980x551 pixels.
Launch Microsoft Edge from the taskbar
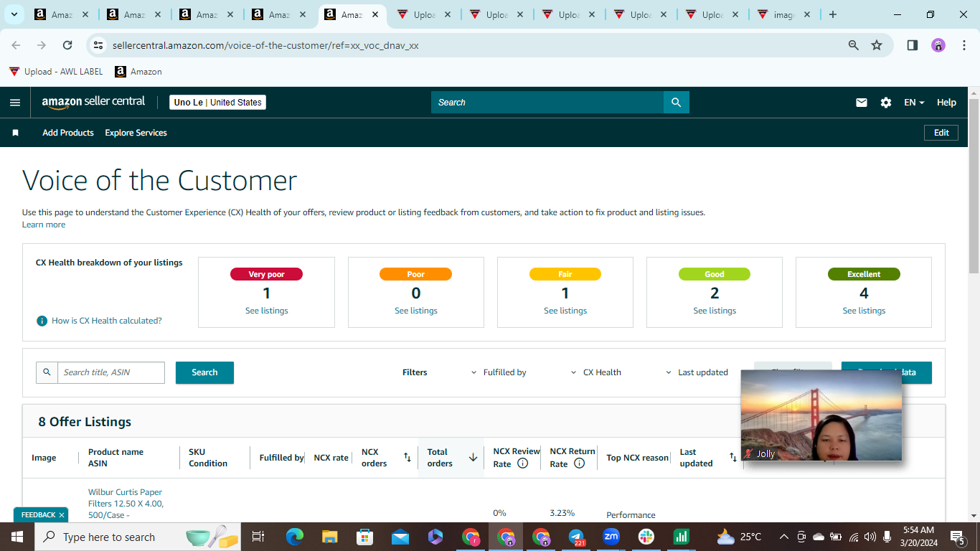tap(295, 537)
